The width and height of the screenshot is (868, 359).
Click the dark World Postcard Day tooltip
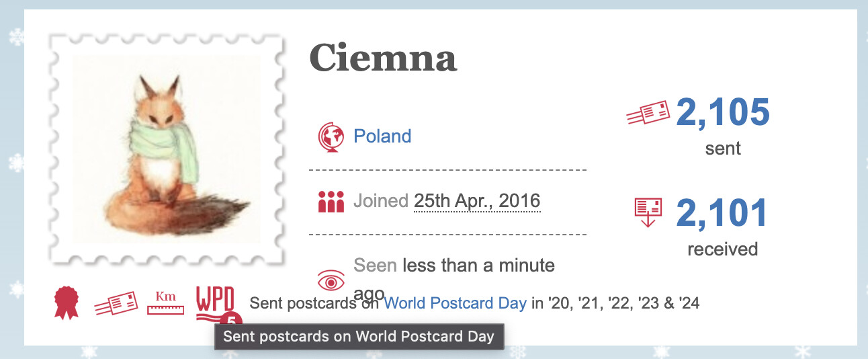click(359, 336)
